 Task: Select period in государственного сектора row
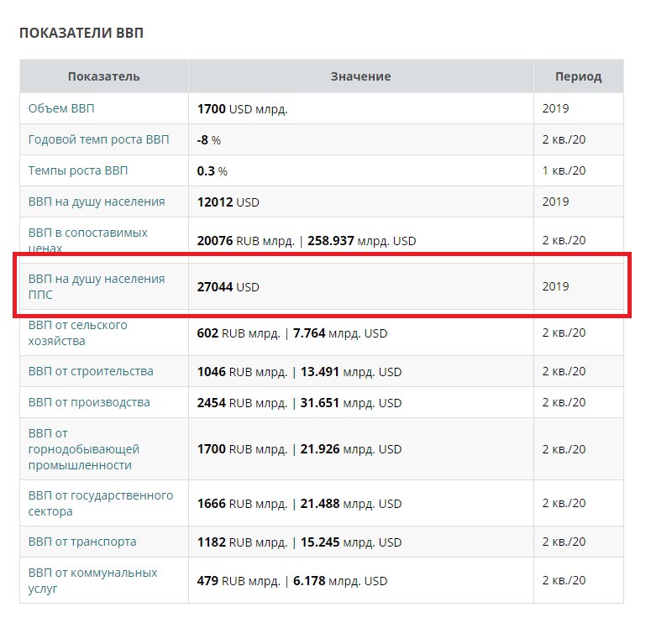(x=564, y=503)
